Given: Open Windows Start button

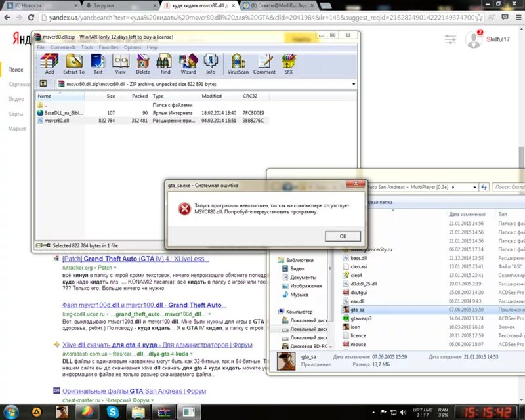Looking at the screenshot, I should [x=10, y=411].
